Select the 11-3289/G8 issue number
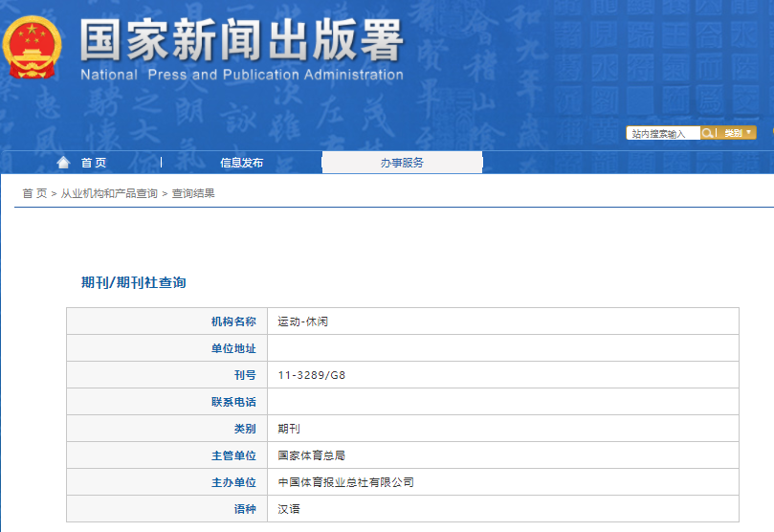 pyautogui.click(x=312, y=375)
